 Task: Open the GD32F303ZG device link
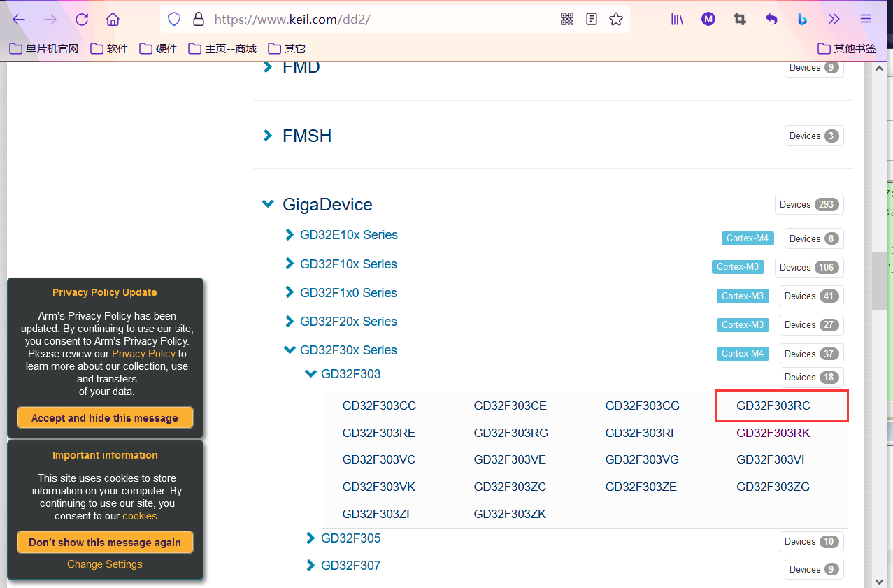pyautogui.click(x=773, y=487)
